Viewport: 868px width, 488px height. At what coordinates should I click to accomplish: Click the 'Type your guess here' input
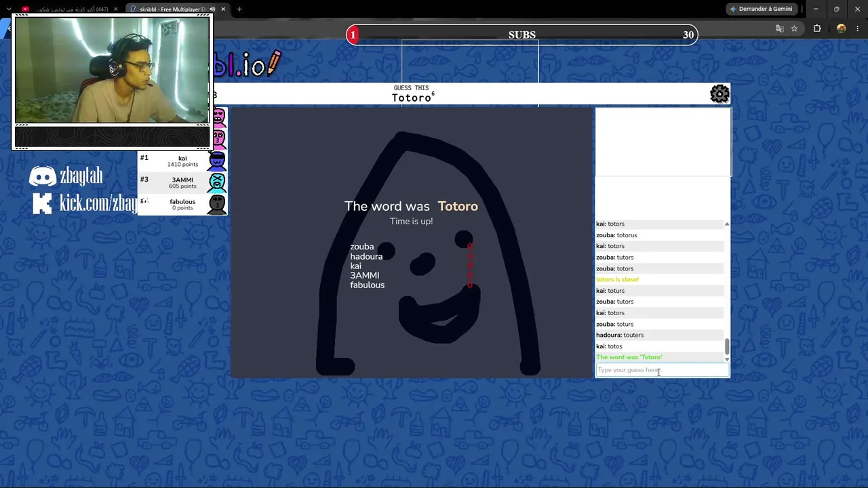pyautogui.click(x=662, y=370)
